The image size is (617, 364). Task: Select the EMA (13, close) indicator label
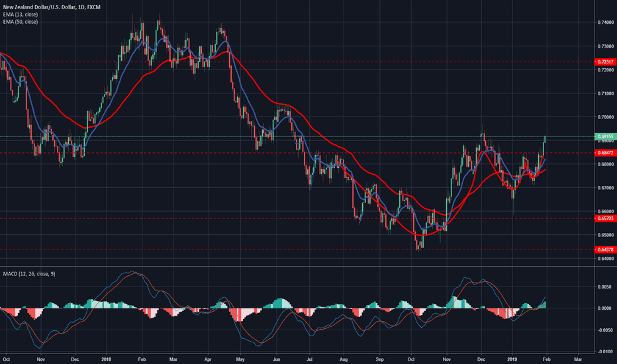click(21, 15)
